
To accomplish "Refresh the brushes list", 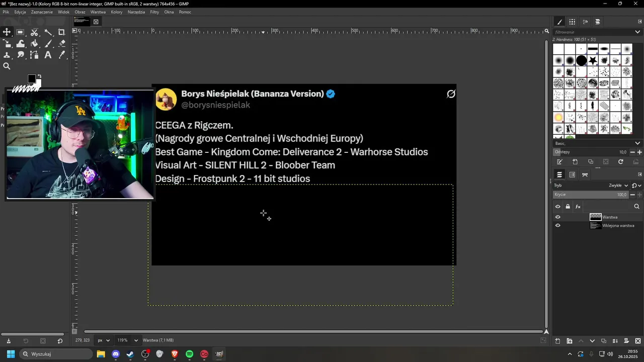I will (x=621, y=162).
